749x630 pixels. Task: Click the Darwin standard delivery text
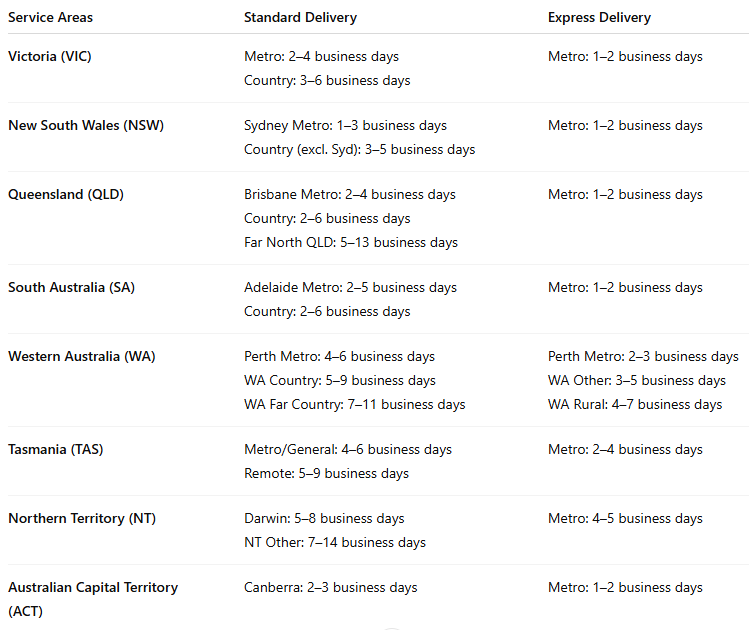[324, 519]
